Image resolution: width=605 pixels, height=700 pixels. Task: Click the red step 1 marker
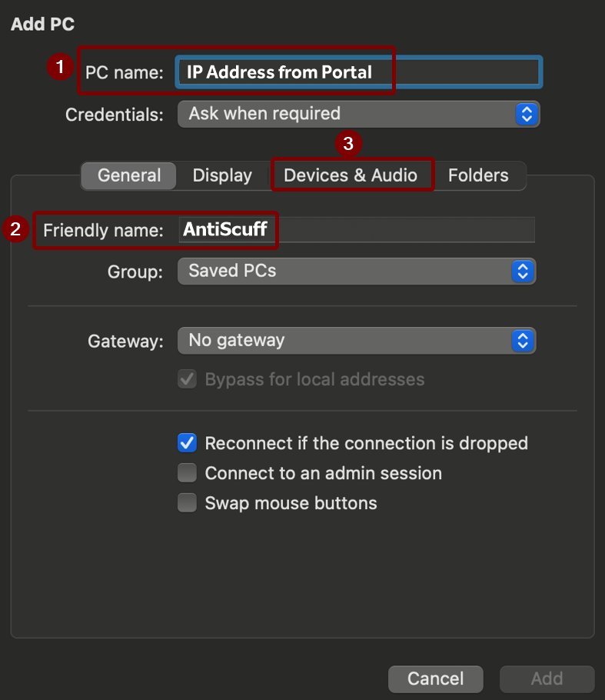click(x=60, y=68)
